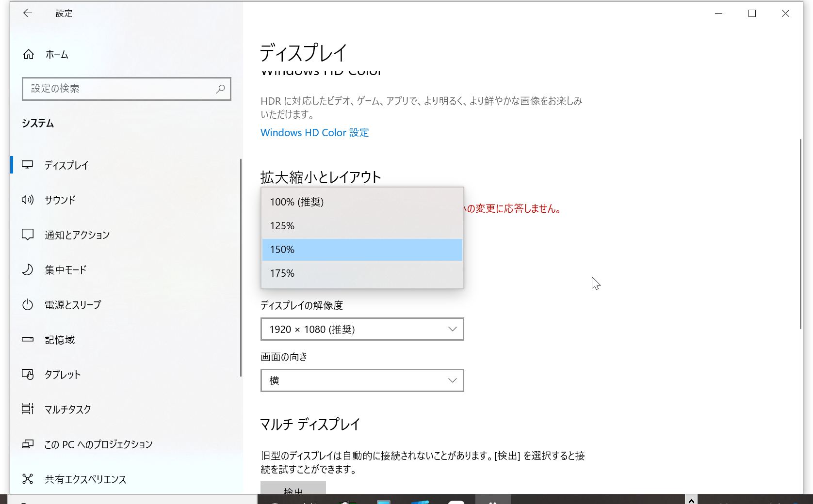
Task: Minimize the 設定 window
Action: (719, 14)
